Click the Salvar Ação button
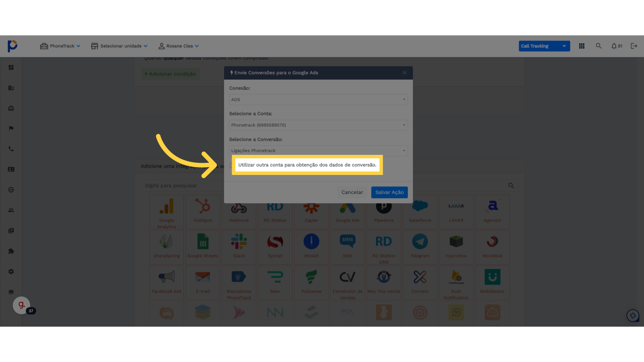Screen dimensions: 644x362 [x=389, y=192]
